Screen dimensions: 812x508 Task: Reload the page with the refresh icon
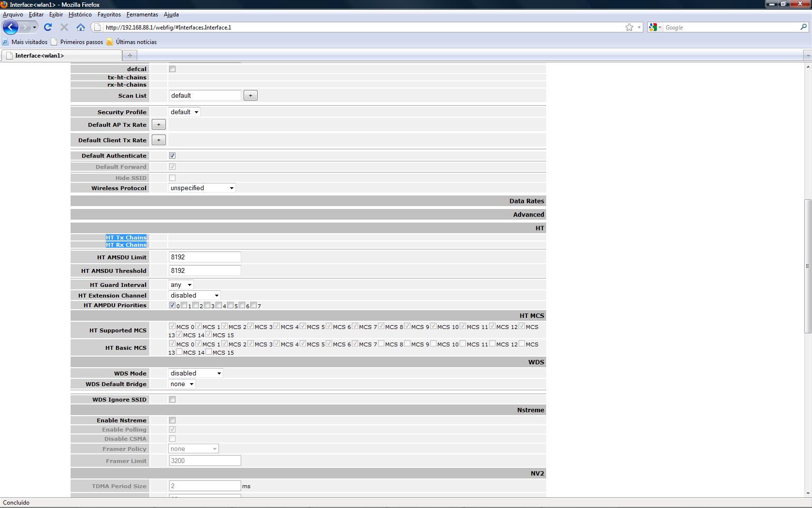[47, 27]
